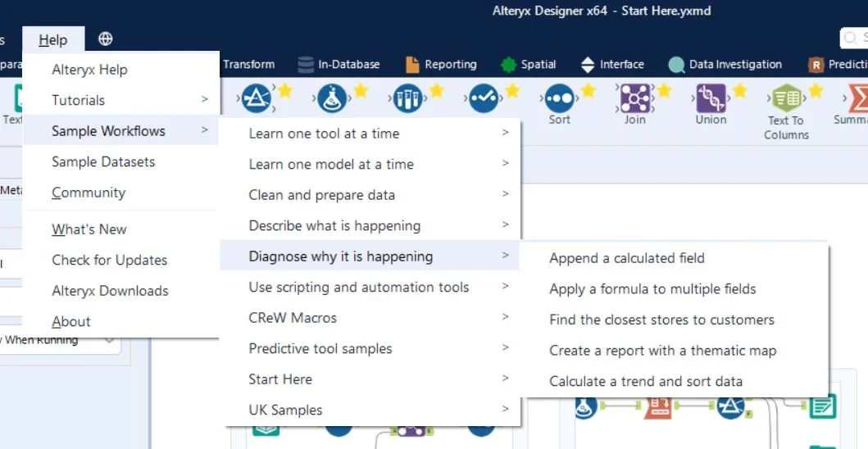The image size is (868, 449).
Task: Open Append a calculated field sample
Action: click(x=675, y=258)
